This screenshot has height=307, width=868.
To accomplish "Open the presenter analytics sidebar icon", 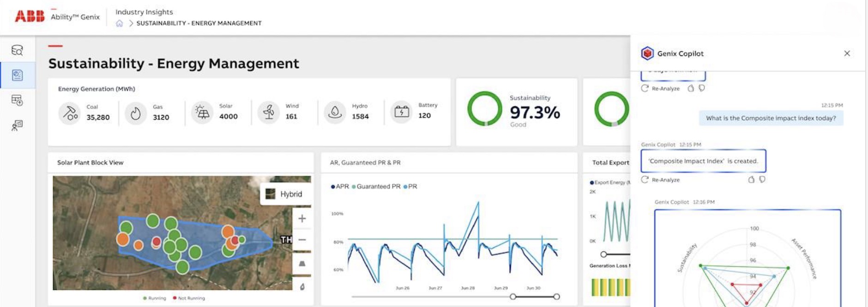I will (17, 125).
